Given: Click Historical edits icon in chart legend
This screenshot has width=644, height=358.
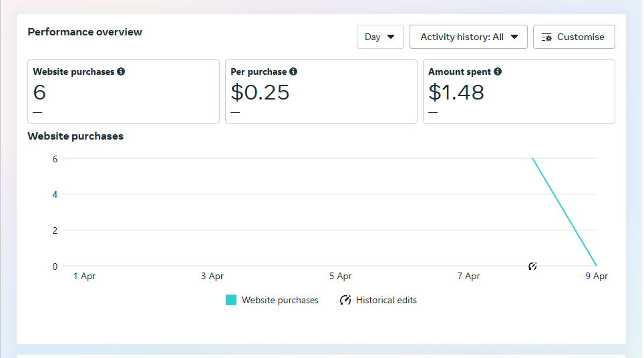Looking at the screenshot, I should click(345, 301).
